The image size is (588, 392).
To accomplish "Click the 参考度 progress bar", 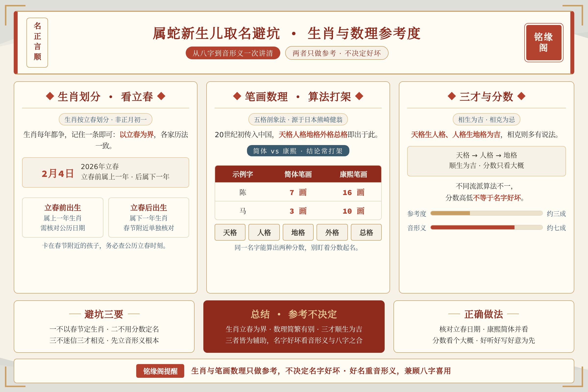I will click(487, 213).
